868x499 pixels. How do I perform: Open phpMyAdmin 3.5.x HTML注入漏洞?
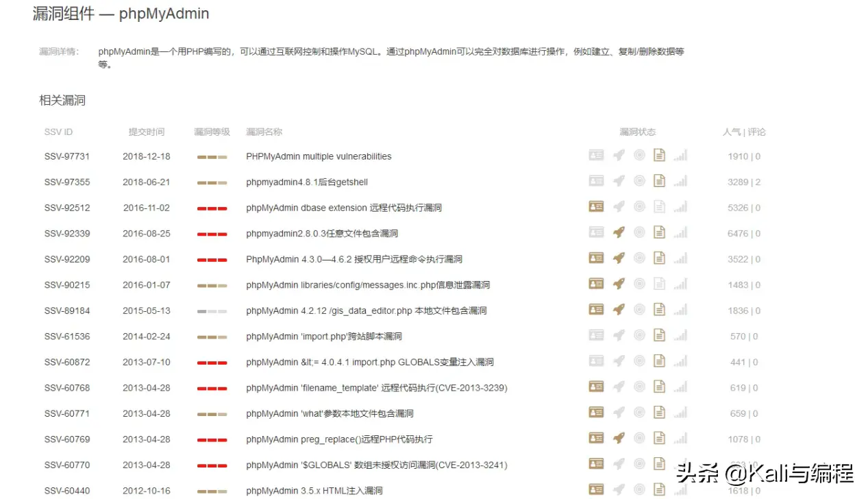point(314,491)
